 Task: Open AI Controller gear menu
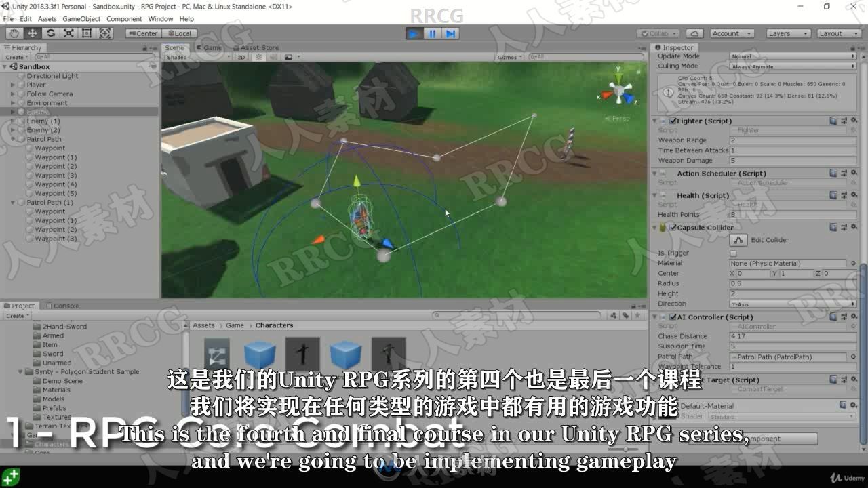853,317
